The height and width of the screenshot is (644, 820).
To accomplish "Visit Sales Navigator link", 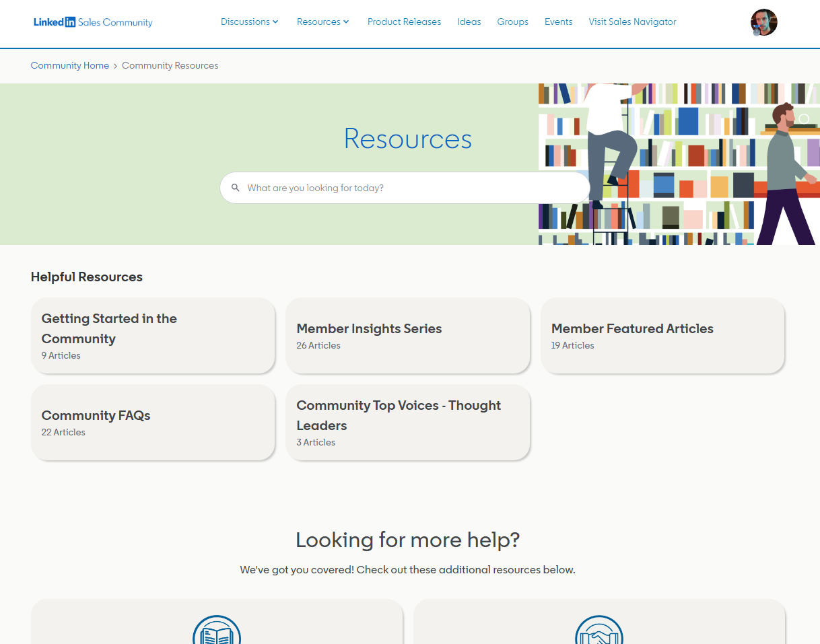I will (x=631, y=22).
